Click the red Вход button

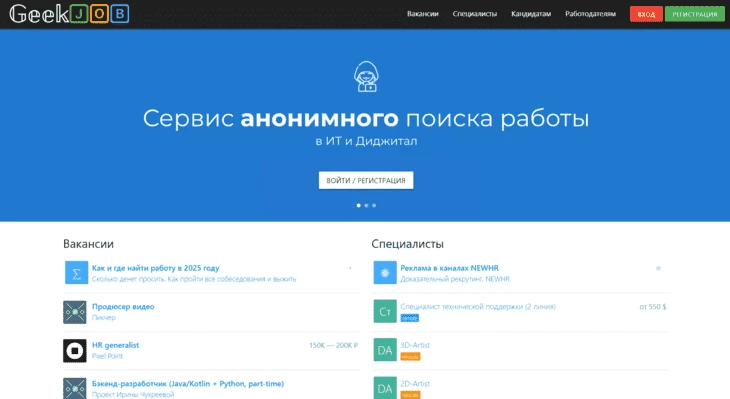(646, 14)
